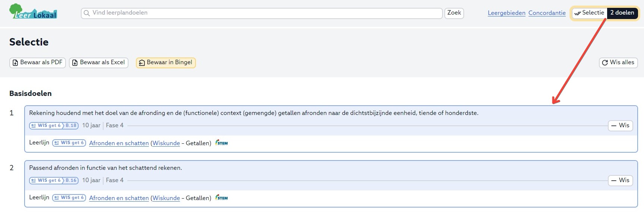The height and width of the screenshot is (215, 644).
Task: Open the Concordantie navigation link
Action: point(547,13)
